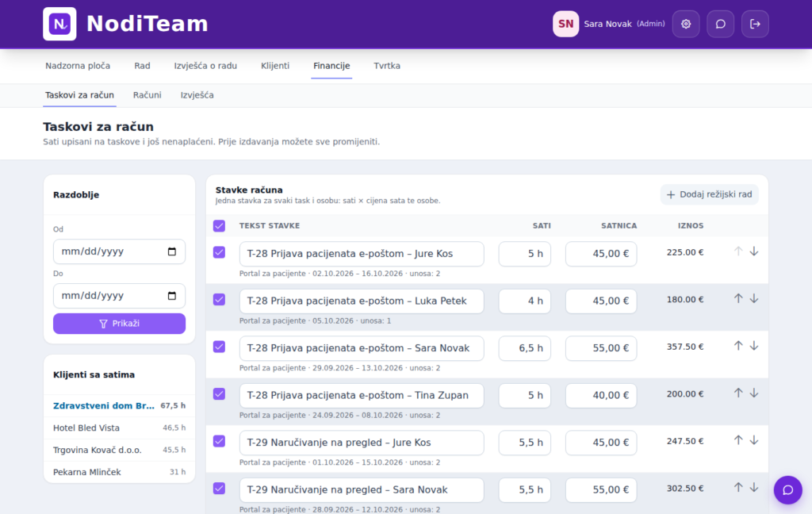812x514 pixels.
Task: Uncheck T-29 Jure Kos item
Action: coord(219,441)
